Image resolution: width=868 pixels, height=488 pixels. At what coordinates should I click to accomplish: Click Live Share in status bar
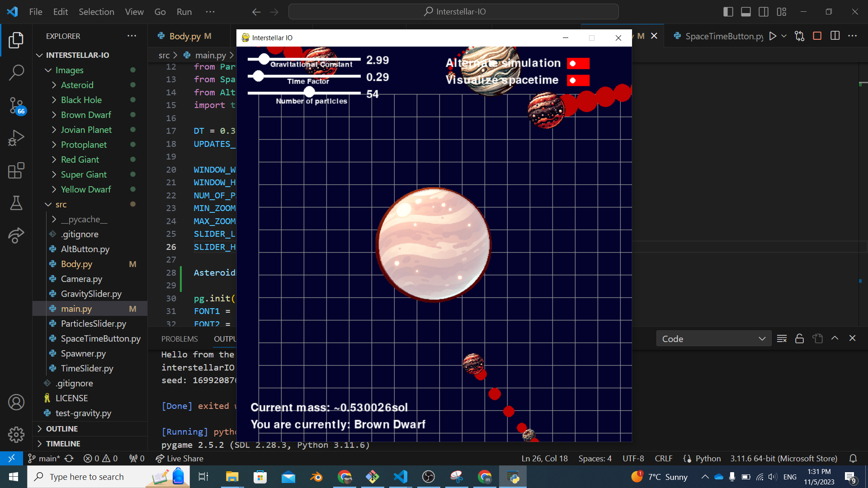click(180, 458)
